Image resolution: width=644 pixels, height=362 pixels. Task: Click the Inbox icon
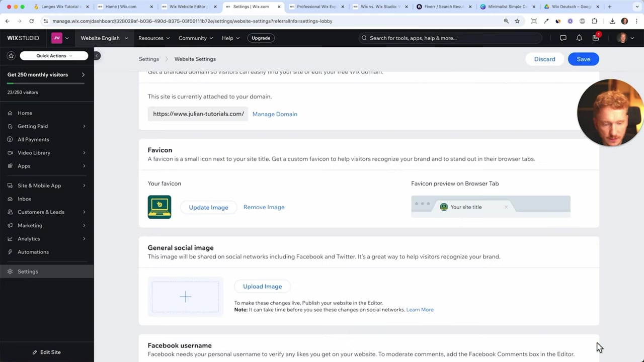(10, 199)
